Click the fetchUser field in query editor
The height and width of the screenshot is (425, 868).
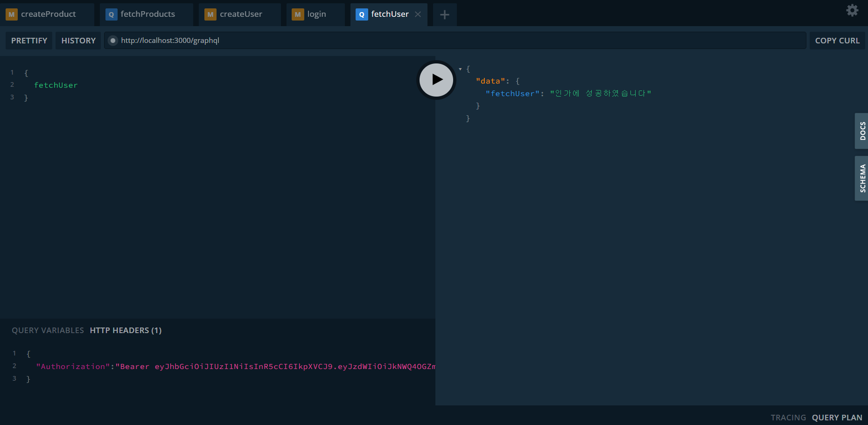pyautogui.click(x=56, y=85)
